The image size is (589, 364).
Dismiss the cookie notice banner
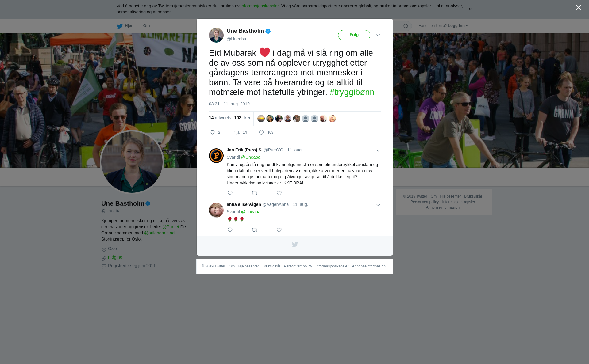pos(470,9)
